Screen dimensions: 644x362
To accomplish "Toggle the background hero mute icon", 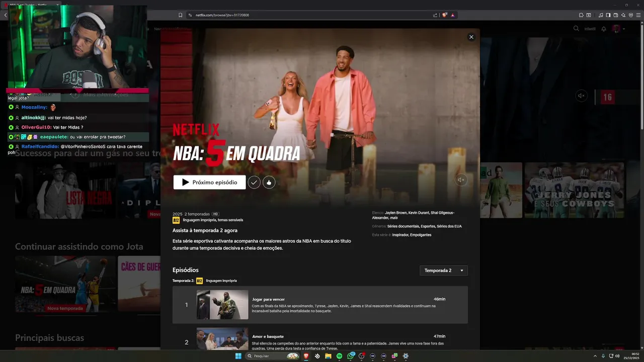I will [582, 96].
